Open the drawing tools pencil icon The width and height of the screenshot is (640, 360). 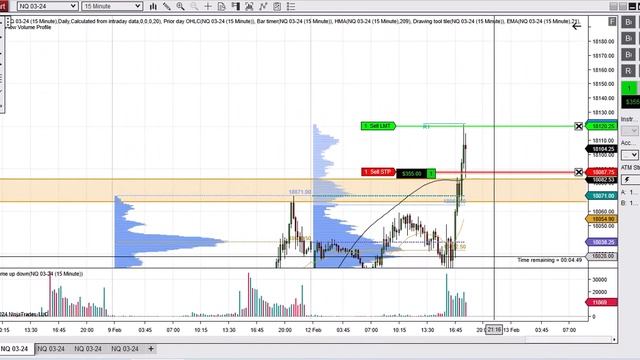pos(167,6)
